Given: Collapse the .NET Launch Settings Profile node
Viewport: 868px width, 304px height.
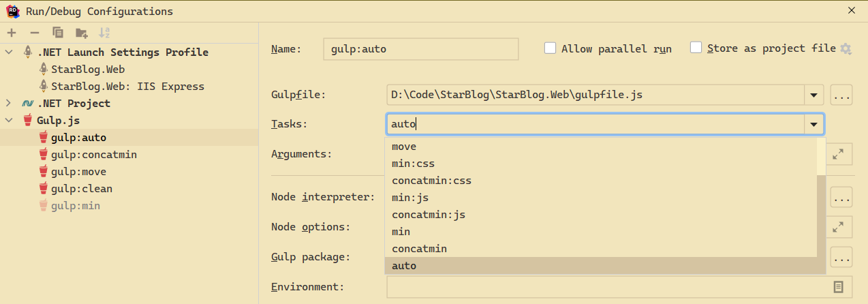Looking at the screenshot, I should point(8,52).
